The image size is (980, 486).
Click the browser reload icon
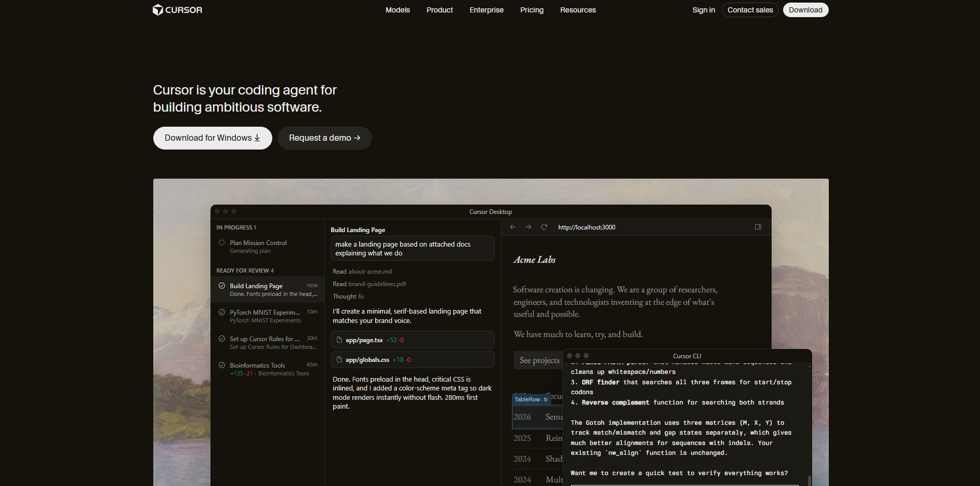coord(544,227)
